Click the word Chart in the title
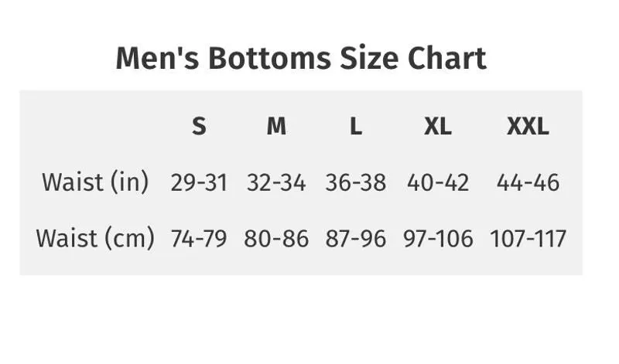619x364 pixels. point(447,59)
